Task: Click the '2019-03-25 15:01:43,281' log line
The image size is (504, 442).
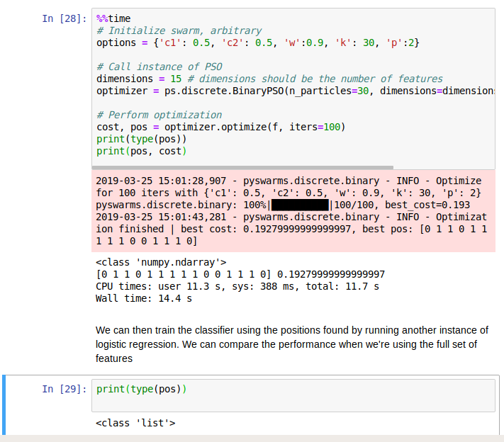Action: [x=291, y=217]
